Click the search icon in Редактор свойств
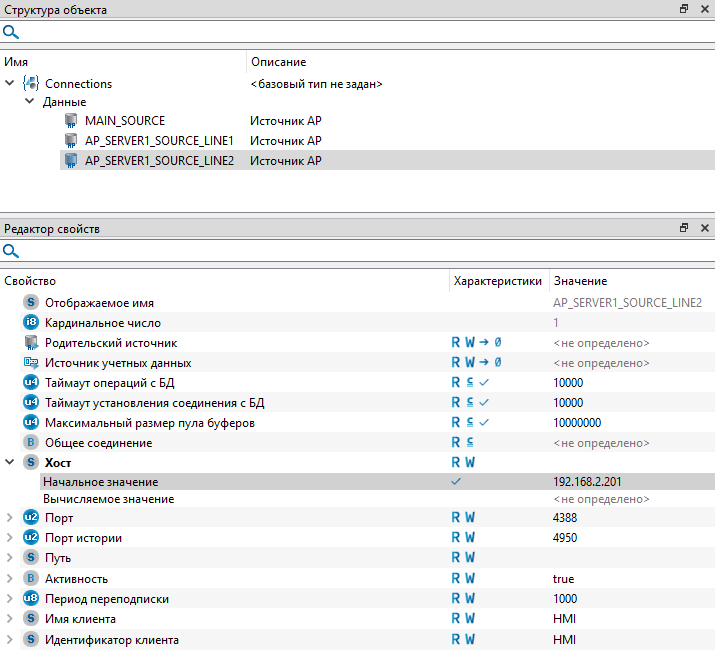 click(11, 252)
